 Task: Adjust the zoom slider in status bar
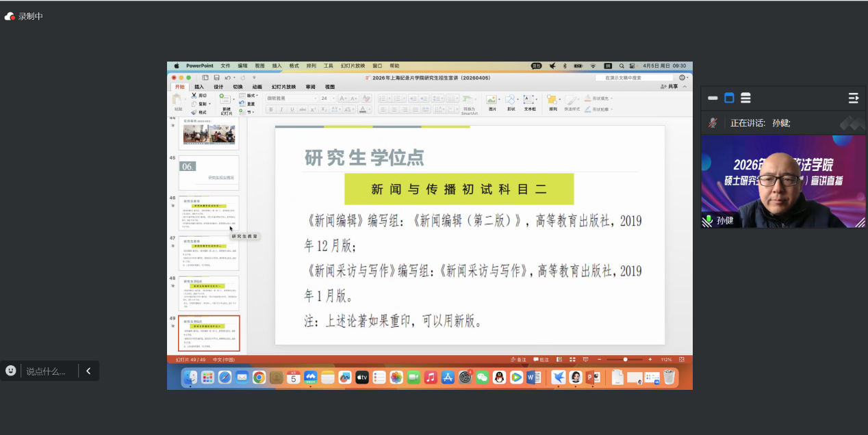pyautogui.click(x=624, y=359)
